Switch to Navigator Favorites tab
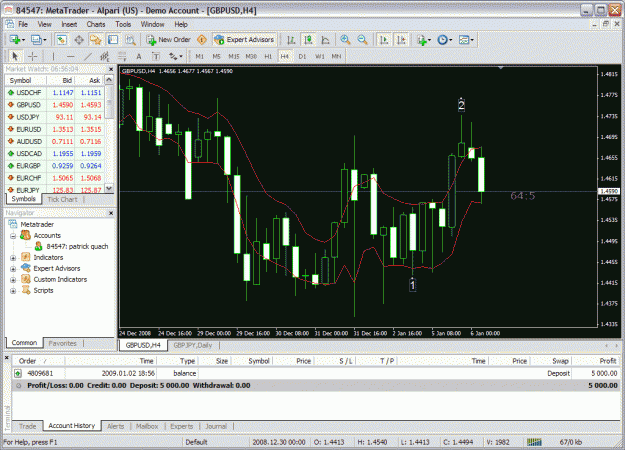Screen dimensions: 625x450 click(62, 343)
